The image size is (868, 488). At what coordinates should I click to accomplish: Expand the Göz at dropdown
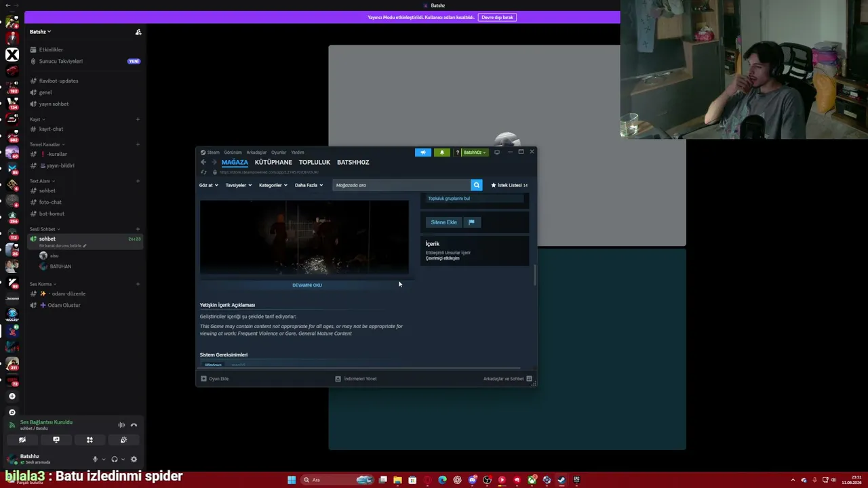pos(209,185)
